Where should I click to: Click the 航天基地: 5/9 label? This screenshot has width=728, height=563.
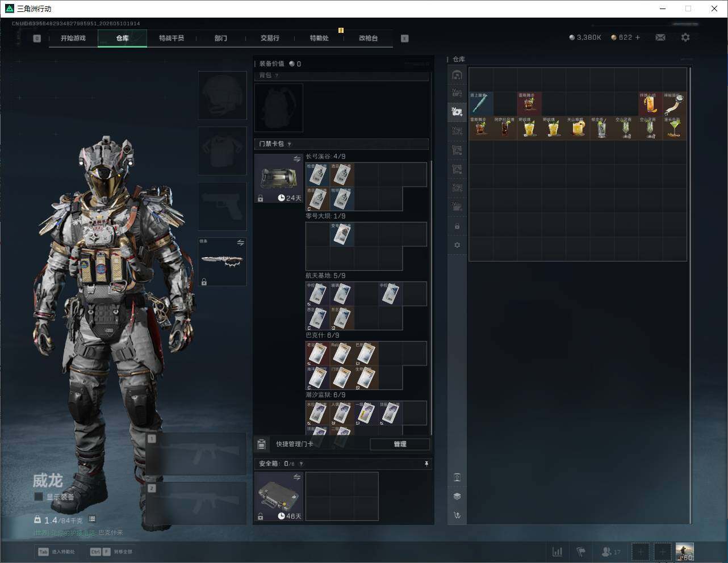pos(325,276)
